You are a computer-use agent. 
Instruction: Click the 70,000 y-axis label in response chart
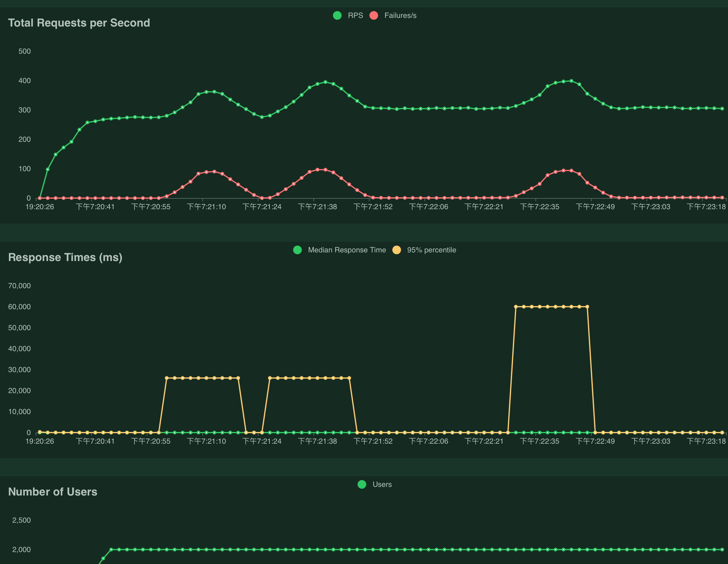[x=19, y=286]
